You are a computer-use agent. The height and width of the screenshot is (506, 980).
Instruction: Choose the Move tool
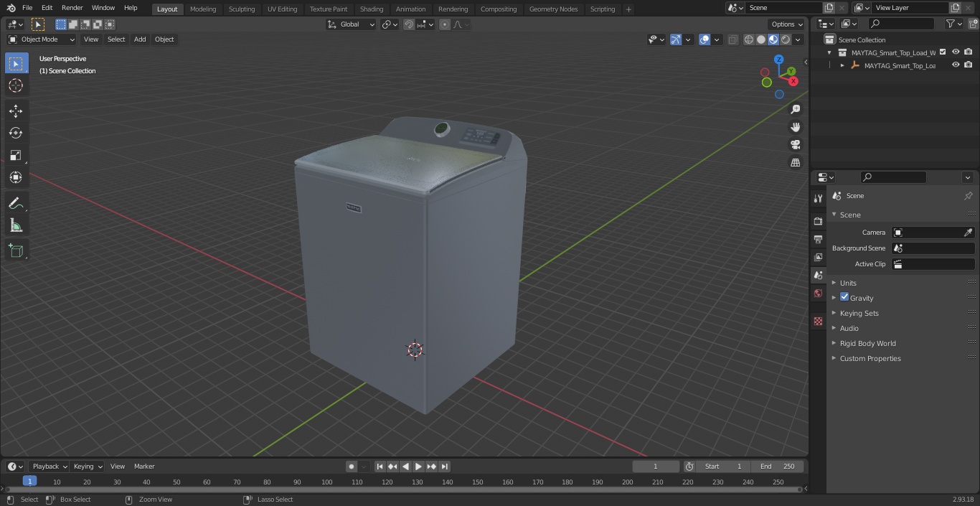[x=16, y=111]
